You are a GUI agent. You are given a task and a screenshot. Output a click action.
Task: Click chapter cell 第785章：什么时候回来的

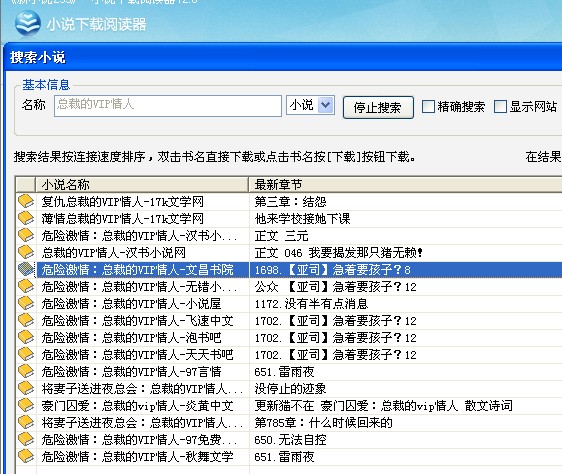tap(323, 423)
